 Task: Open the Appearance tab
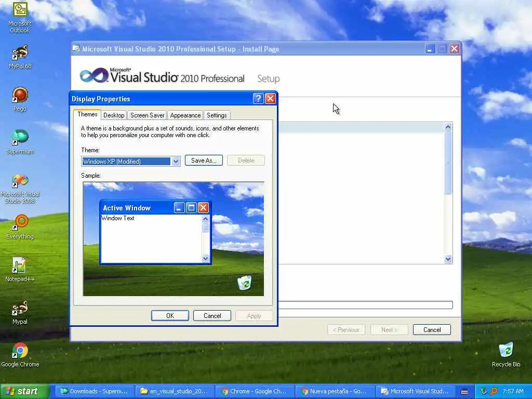(185, 115)
